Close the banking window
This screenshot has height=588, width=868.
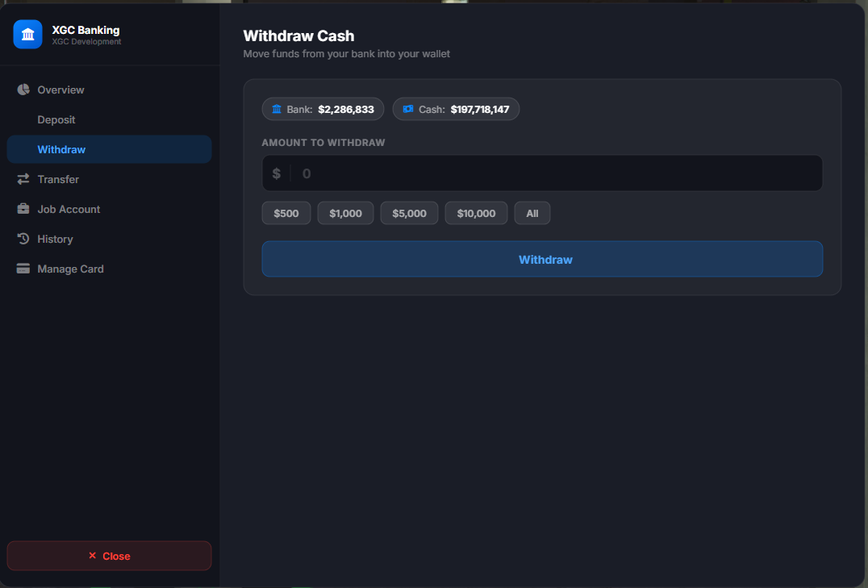click(x=109, y=556)
